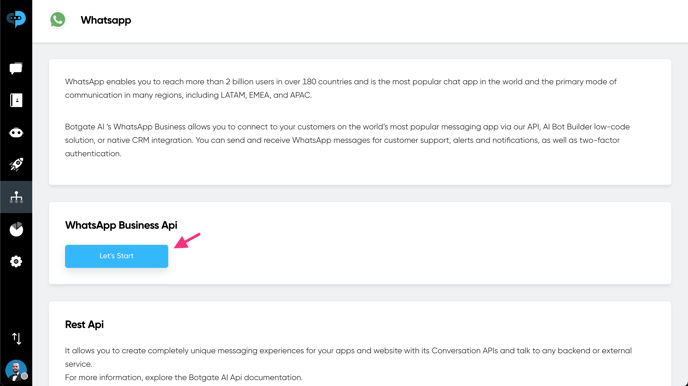Open the bot builder robot icon
The height and width of the screenshot is (386, 688).
point(16,132)
